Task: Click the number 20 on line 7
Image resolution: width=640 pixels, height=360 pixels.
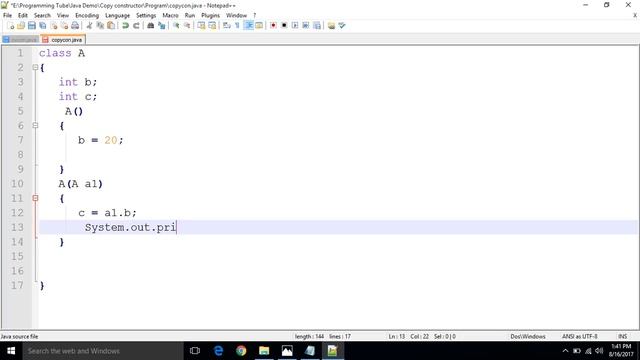Action: pyautogui.click(x=111, y=140)
